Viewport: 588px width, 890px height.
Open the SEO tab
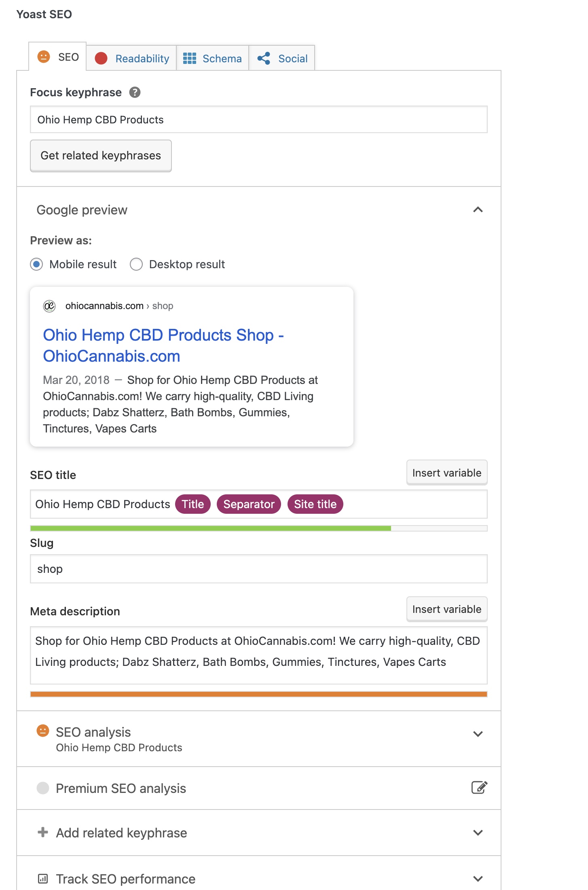coord(58,57)
